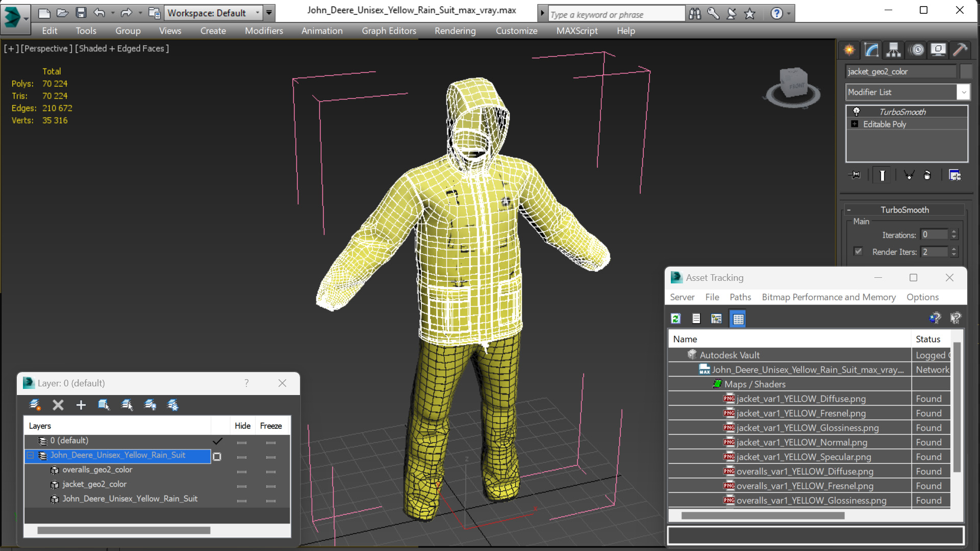
Task: Open Bitmap Performance and Memory menu
Action: [x=828, y=297]
